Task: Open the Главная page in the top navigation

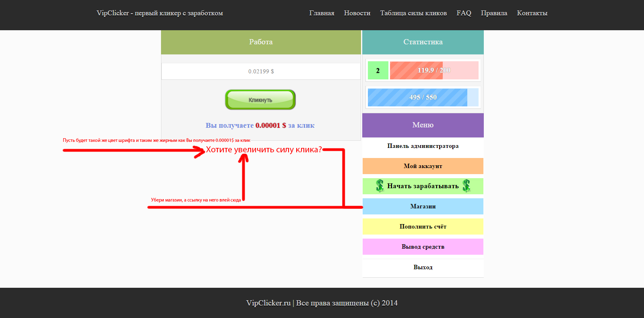Action: pyautogui.click(x=322, y=13)
